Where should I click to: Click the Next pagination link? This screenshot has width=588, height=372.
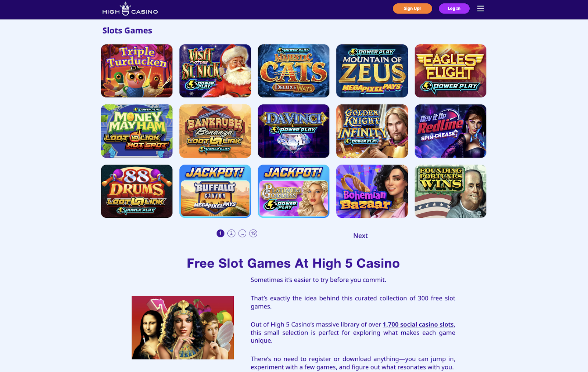361,236
